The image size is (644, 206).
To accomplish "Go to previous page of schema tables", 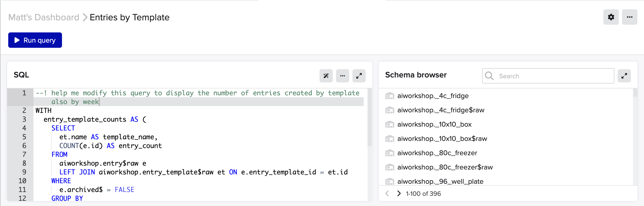I will pyautogui.click(x=387, y=194).
